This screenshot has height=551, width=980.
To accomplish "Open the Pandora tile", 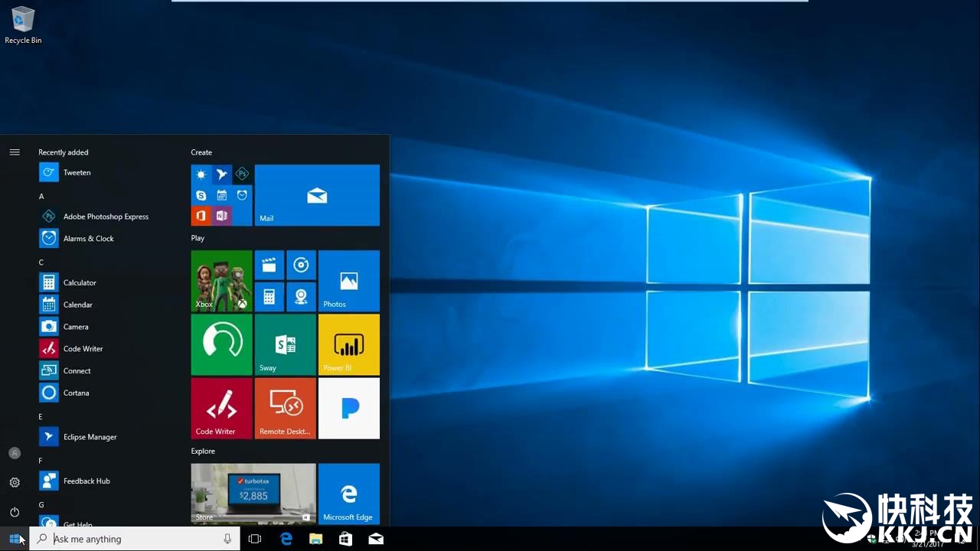I will [348, 408].
